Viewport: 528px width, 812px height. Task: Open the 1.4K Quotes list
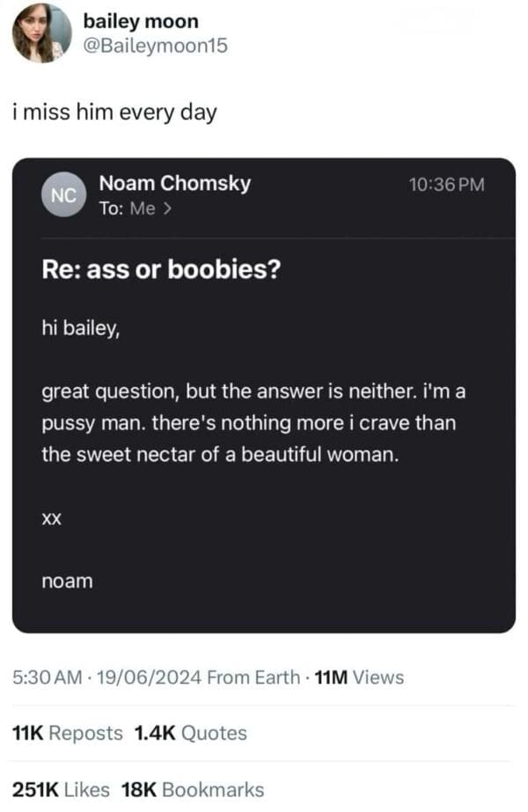pos(191,733)
